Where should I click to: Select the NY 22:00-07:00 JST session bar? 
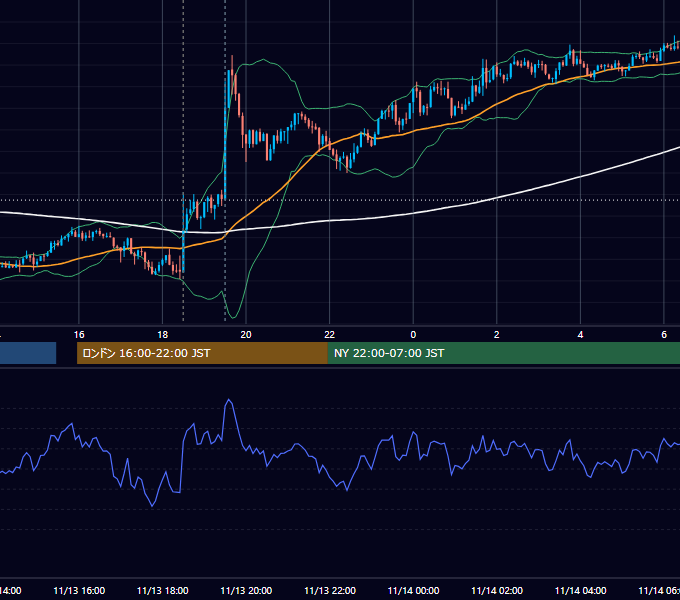coord(503,353)
